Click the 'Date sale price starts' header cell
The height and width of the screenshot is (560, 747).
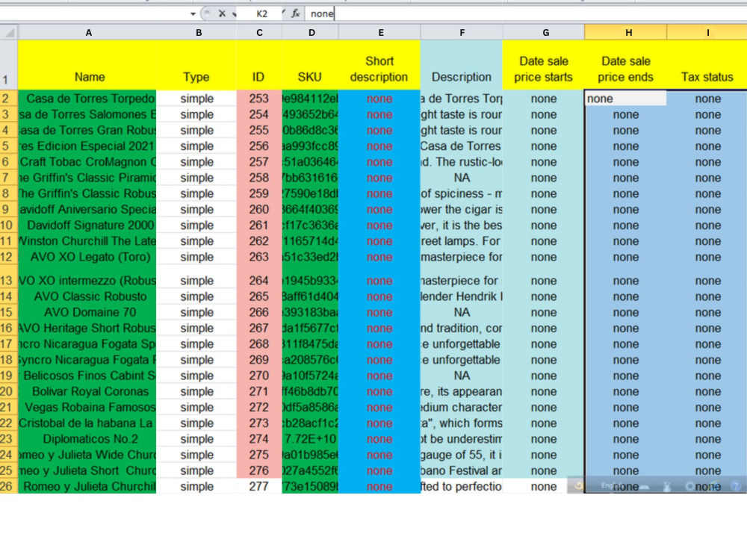point(544,65)
